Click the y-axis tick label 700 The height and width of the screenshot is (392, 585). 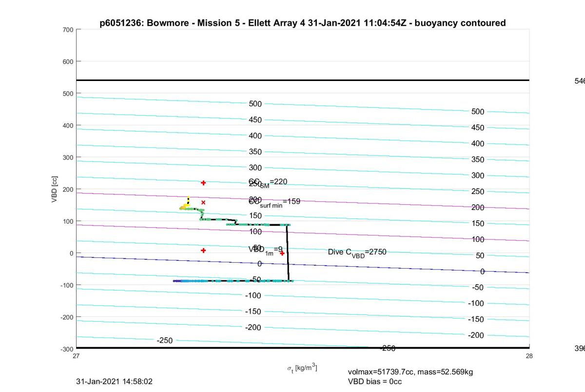[68, 30]
